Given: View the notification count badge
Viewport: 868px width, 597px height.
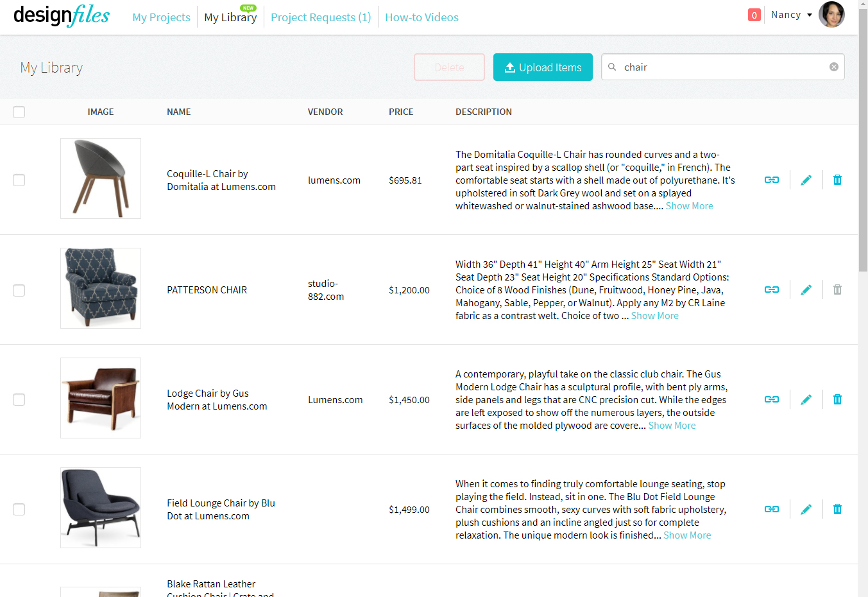Looking at the screenshot, I should coord(754,14).
